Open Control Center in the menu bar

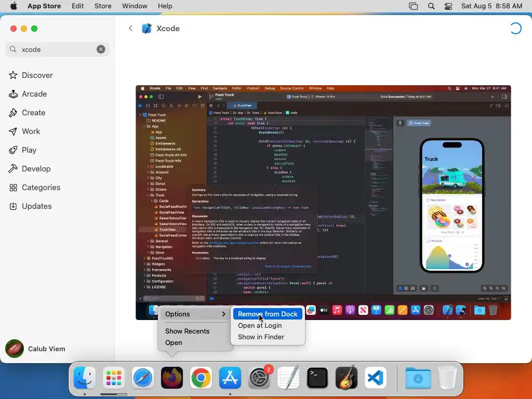coord(448,6)
